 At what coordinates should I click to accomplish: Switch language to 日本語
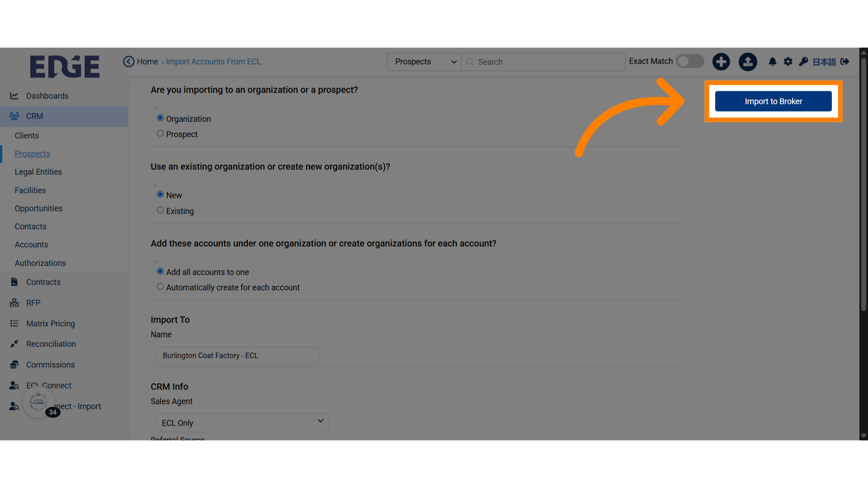click(824, 62)
